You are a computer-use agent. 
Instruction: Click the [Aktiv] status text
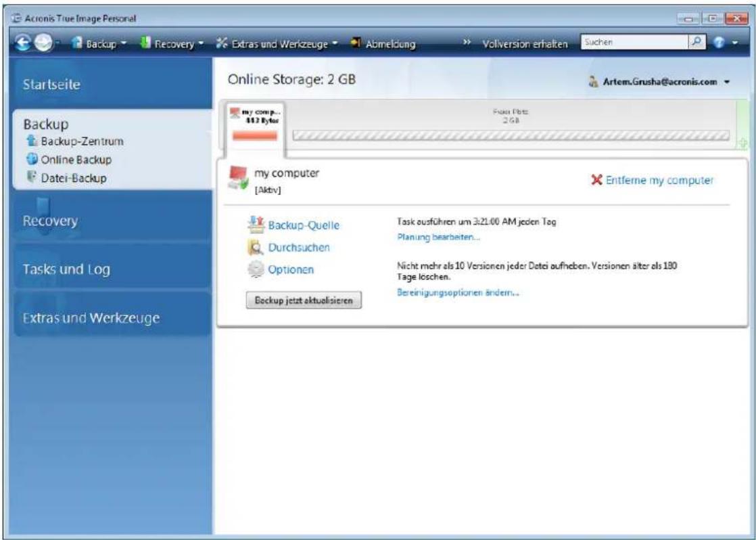268,190
